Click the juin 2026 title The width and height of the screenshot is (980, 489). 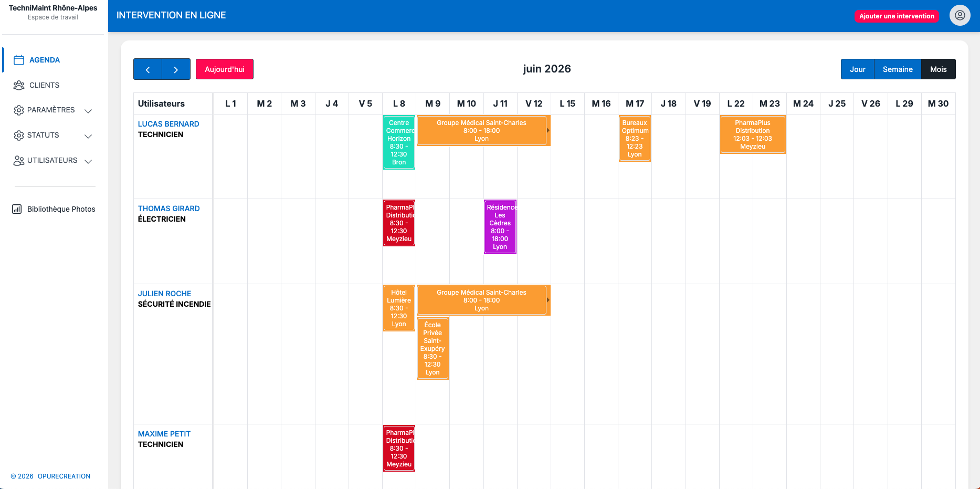pos(546,69)
